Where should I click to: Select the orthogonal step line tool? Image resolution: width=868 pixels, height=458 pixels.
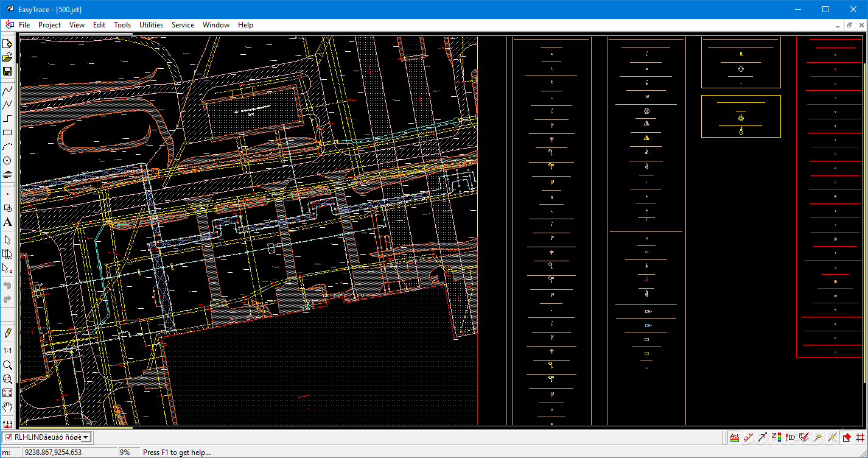(x=7, y=118)
